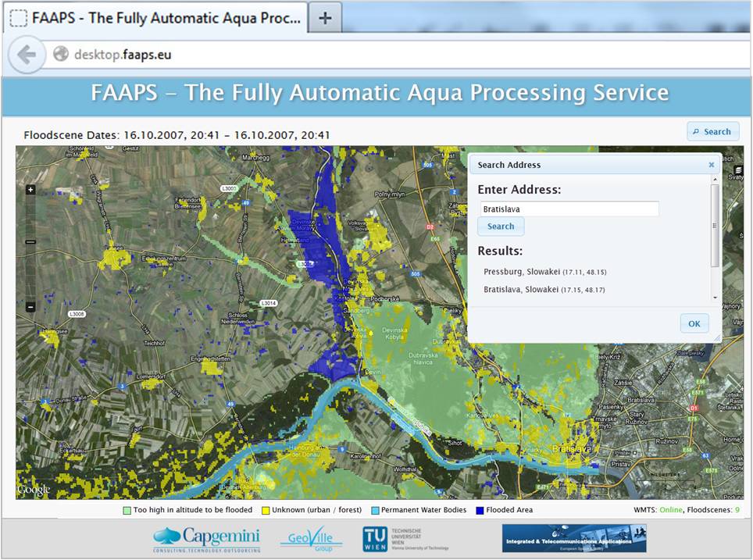Click the Unknown (urban / forest) yellow swatch

(x=265, y=511)
